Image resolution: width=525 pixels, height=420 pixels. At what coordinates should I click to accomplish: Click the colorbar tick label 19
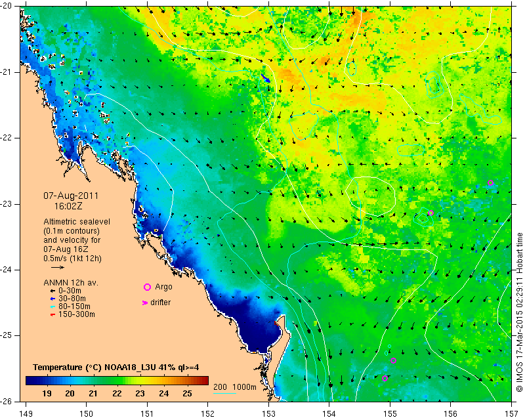(x=47, y=394)
